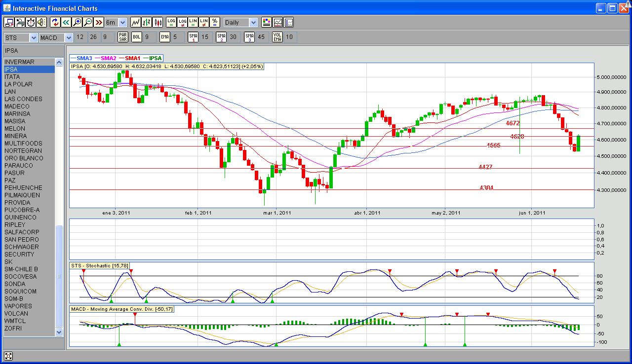
Task: Select SQM-B in the stock list
Action: point(14,299)
